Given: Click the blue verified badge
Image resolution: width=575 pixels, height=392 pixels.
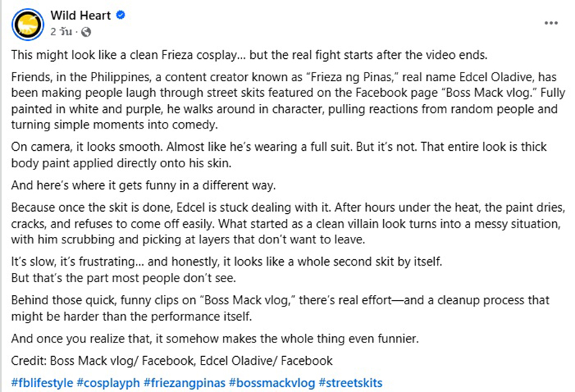Looking at the screenshot, I should 121,17.
